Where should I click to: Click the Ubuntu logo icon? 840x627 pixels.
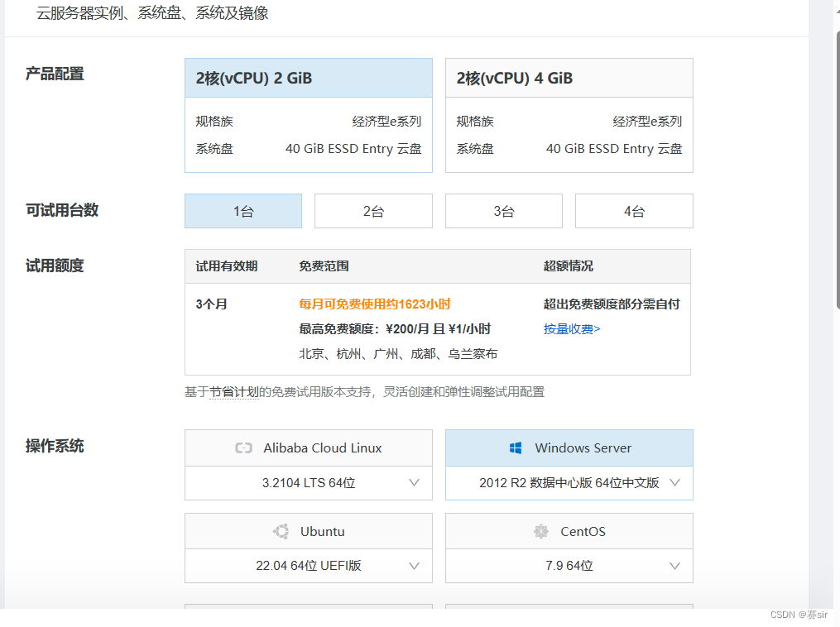pos(281,531)
